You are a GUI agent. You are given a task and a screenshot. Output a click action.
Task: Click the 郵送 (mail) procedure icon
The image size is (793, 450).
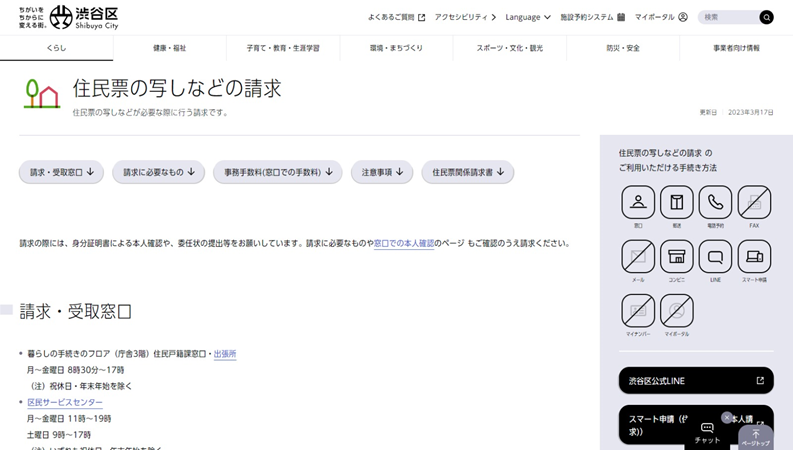(x=676, y=203)
